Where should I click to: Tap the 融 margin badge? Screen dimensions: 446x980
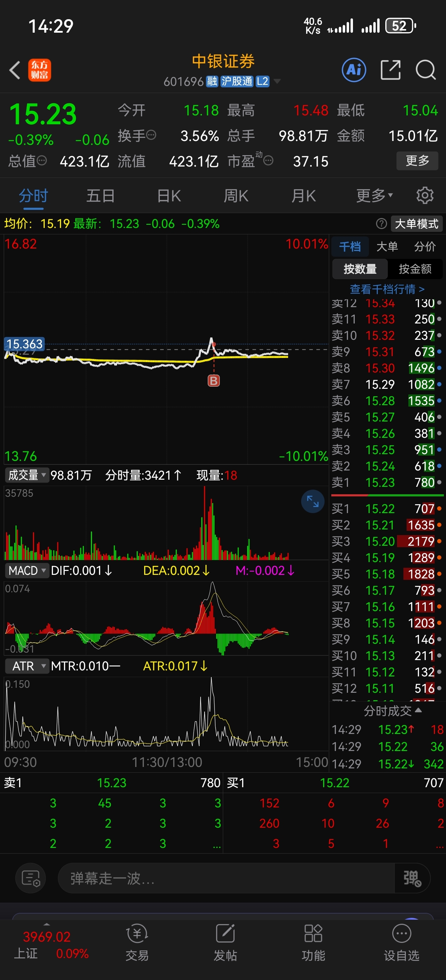(x=212, y=81)
